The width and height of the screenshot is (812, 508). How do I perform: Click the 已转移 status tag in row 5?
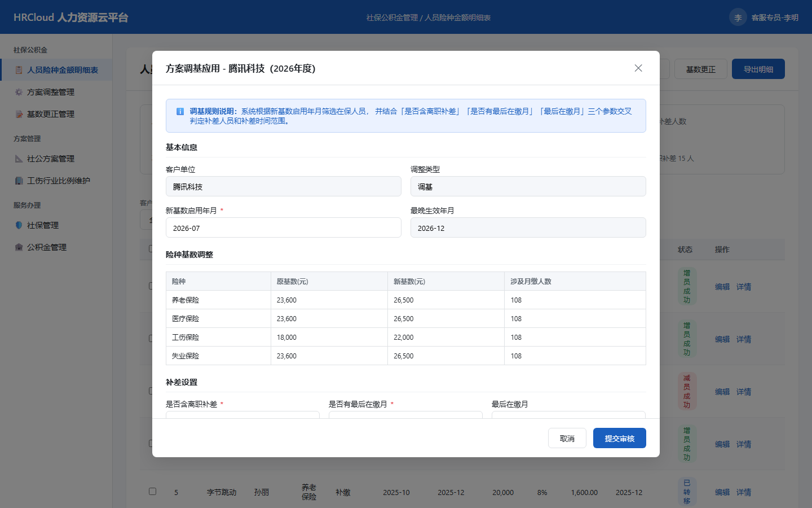(x=687, y=492)
